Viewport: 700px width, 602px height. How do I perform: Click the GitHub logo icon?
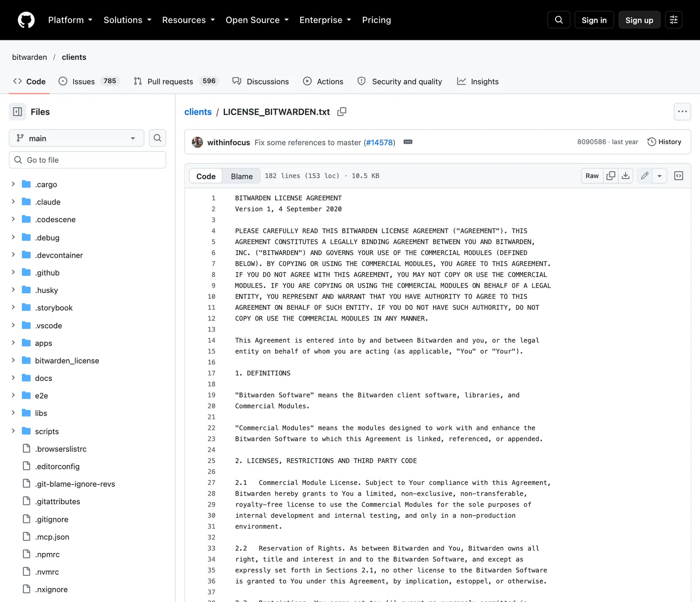click(26, 20)
